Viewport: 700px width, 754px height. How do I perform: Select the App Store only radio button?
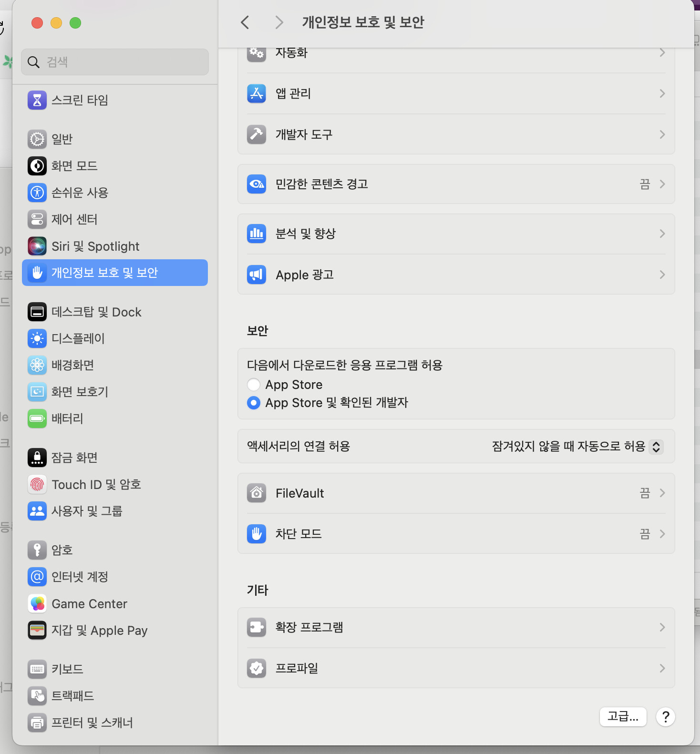(254, 385)
